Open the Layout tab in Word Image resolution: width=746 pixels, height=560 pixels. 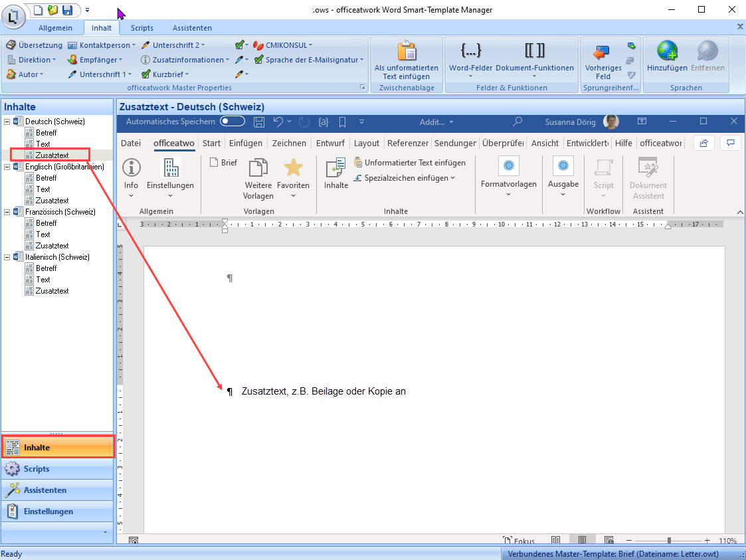tap(366, 143)
